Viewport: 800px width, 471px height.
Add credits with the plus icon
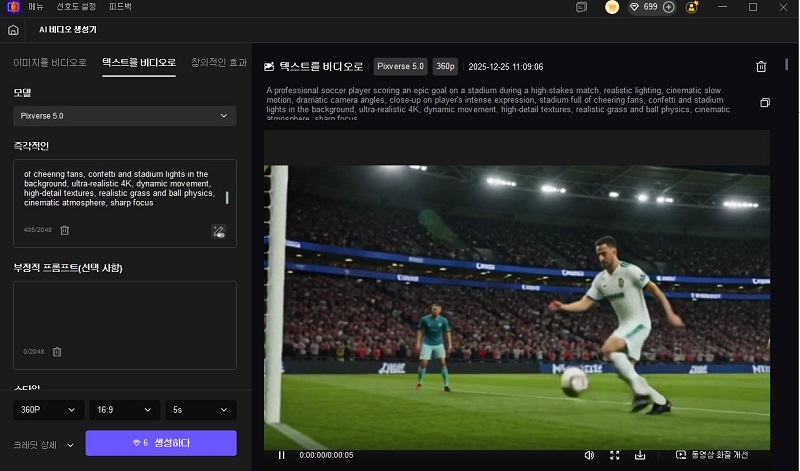click(669, 7)
